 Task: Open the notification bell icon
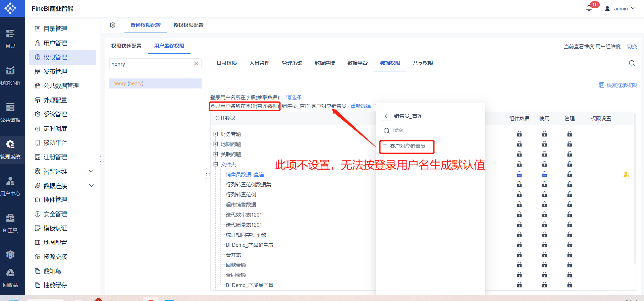point(589,8)
